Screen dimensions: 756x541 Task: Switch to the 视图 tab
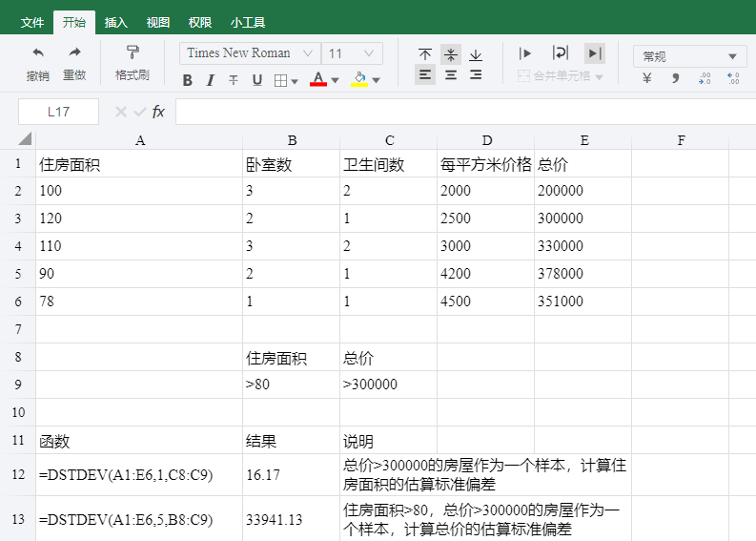pos(158,22)
